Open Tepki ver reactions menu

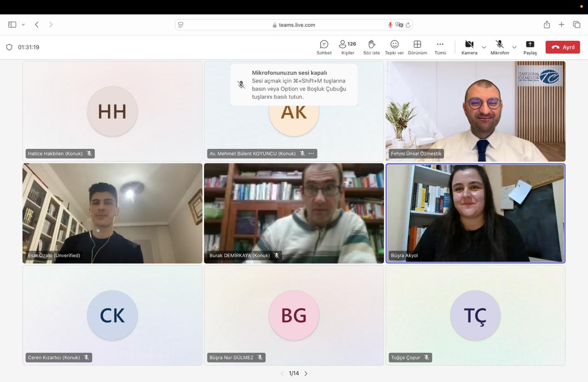pos(394,47)
